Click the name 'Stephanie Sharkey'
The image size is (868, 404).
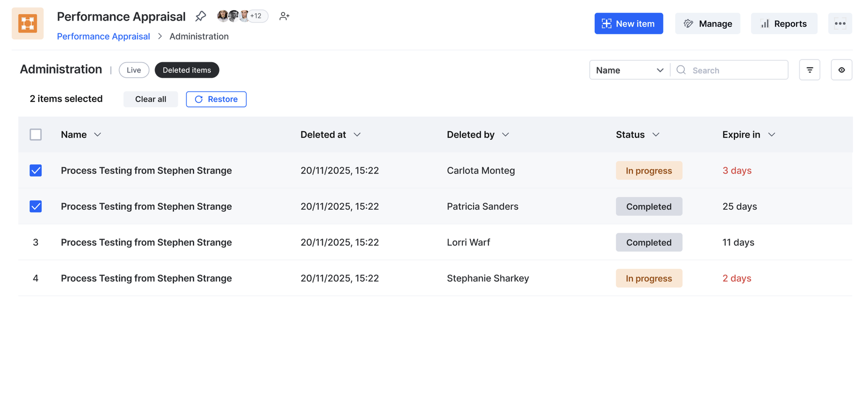(x=488, y=278)
